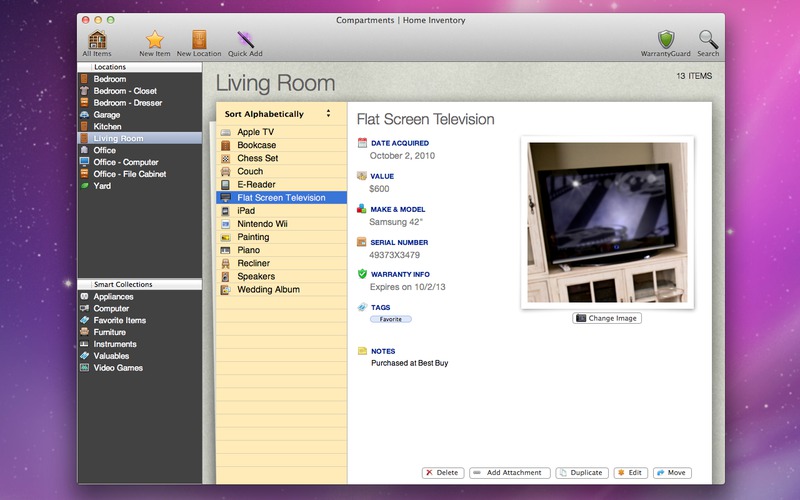Click the Change Image button
This screenshot has height=500, width=800.
(607, 318)
